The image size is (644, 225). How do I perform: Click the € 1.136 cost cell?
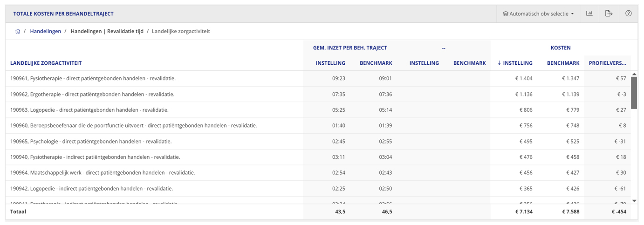(x=524, y=94)
